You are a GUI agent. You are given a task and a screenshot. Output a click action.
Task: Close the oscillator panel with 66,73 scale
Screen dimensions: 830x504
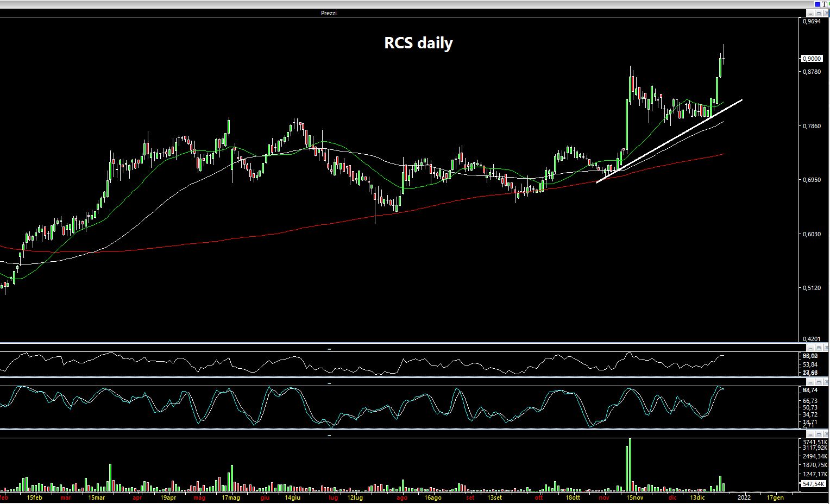coord(825,382)
